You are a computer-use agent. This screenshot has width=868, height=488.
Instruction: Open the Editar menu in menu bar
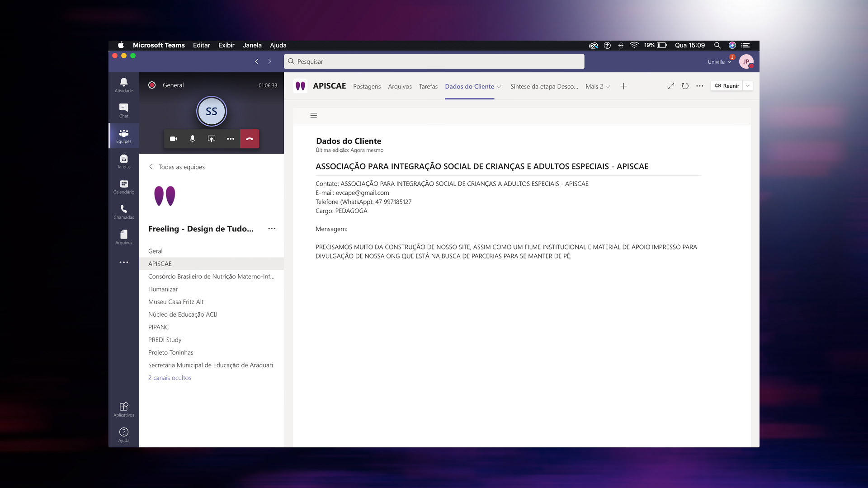click(201, 45)
